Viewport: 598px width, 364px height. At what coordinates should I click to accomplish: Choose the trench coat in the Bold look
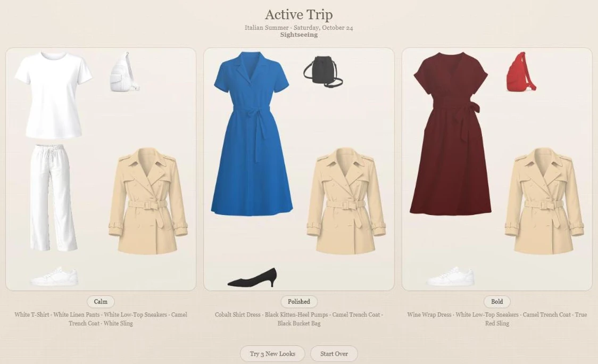[544, 201]
